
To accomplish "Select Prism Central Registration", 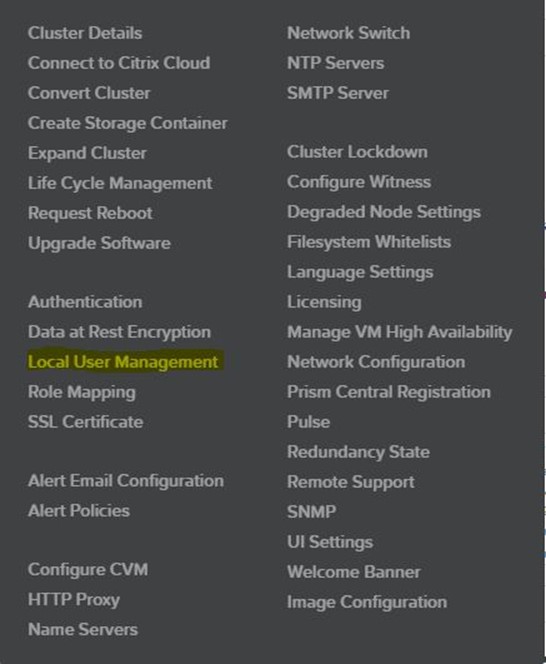I will pos(389,392).
